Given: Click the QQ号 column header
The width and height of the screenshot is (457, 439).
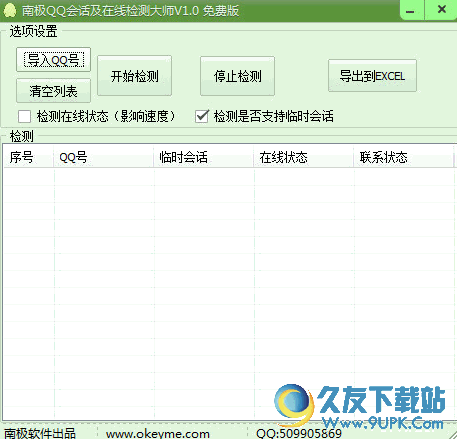Looking at the screenshot, I should pos(103,157).
